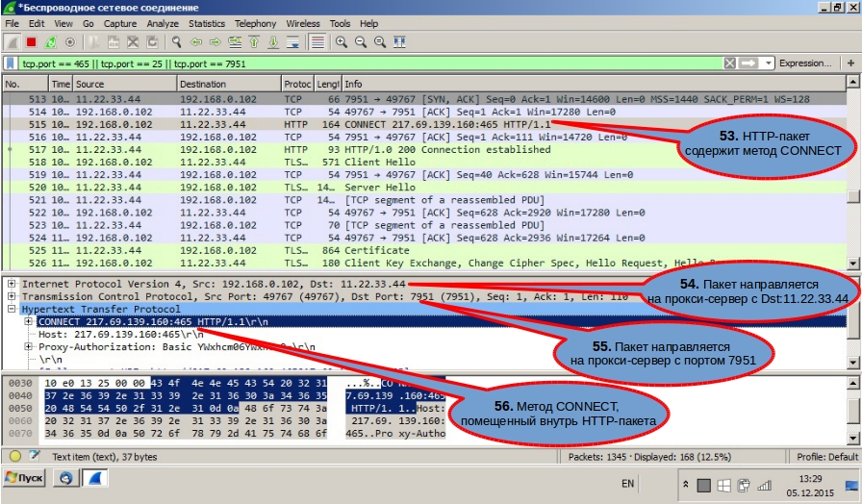The height and width of the screenshot is (504, 862).
Task: Open the Edit menu
Action: (37, 24)
